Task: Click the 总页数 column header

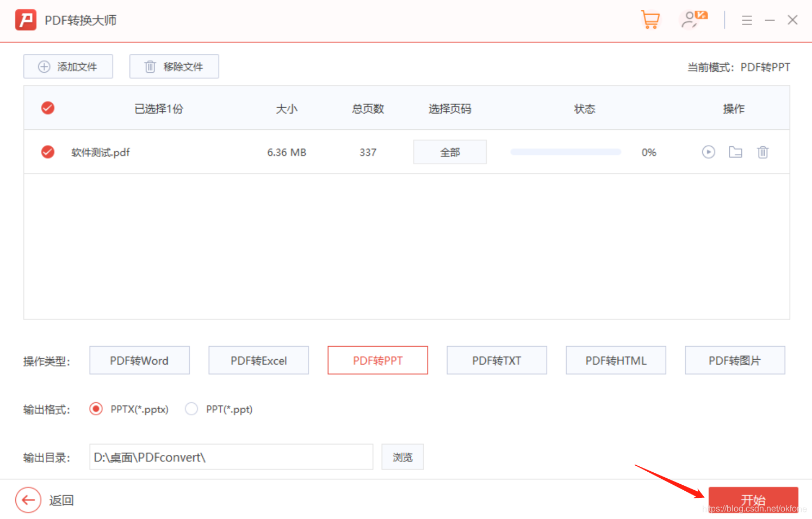Action: tap(368, 109)
